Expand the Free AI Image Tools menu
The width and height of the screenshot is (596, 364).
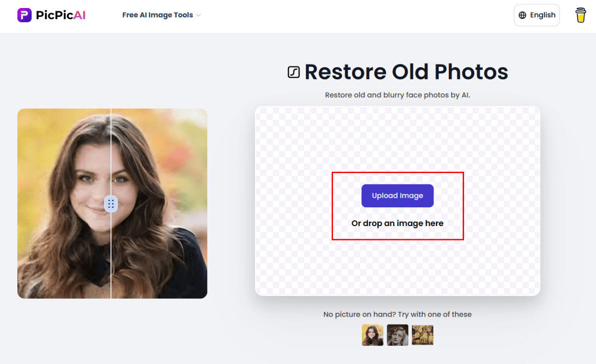click(162, 15)
